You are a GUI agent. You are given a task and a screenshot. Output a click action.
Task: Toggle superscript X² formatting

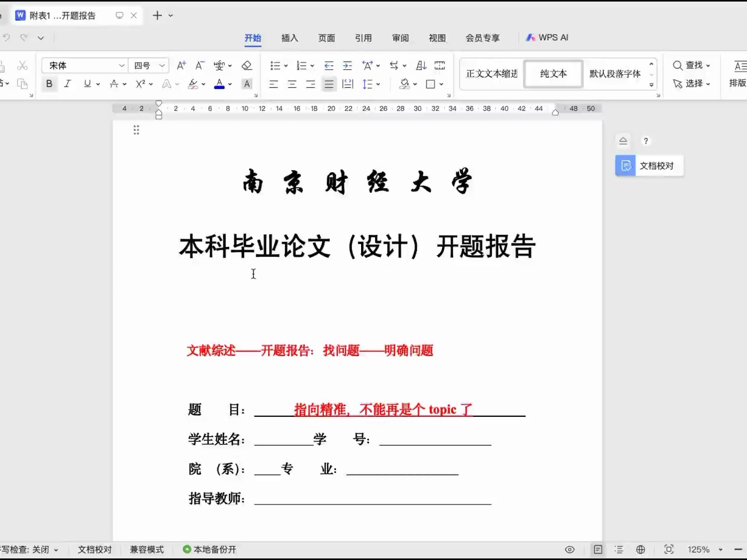pyautogui.click(x=140, y=84)
